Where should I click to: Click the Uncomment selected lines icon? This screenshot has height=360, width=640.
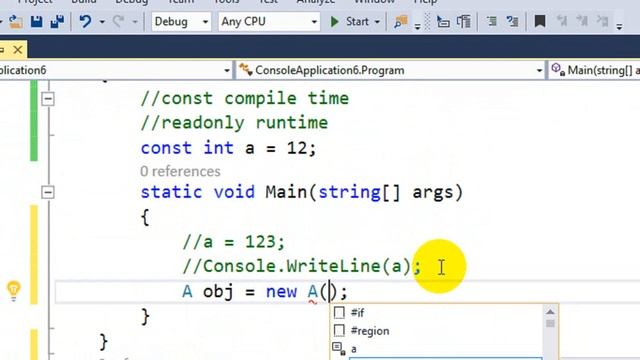coord(512,22)
